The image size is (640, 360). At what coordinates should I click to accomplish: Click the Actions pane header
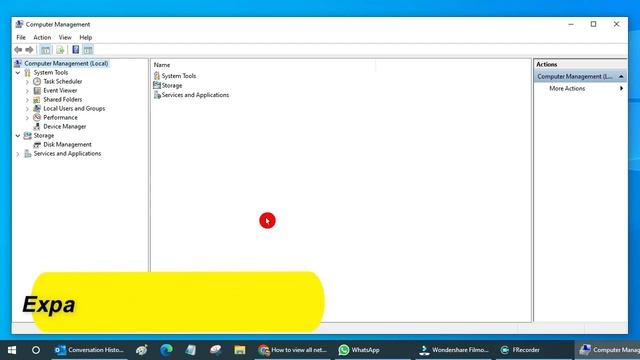click(580, 64)
